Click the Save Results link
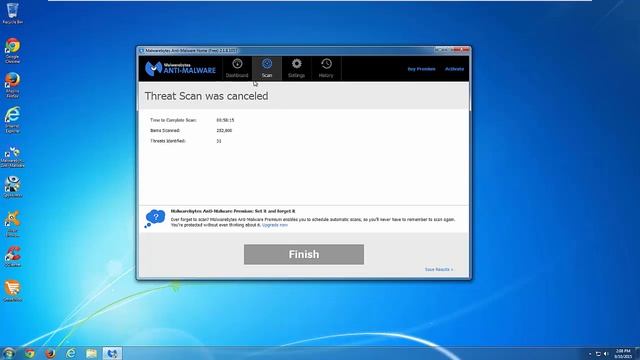The image size is (640, 360). pos(439,269)
